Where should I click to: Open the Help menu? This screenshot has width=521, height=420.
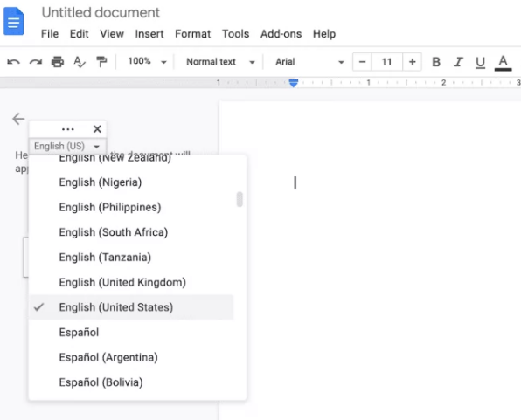point(324,34)
